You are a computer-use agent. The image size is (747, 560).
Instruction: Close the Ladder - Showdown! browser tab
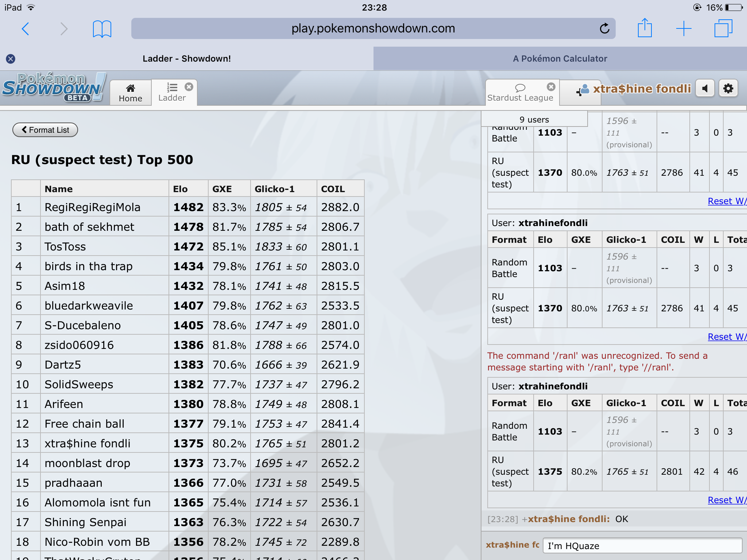(11, 59)
